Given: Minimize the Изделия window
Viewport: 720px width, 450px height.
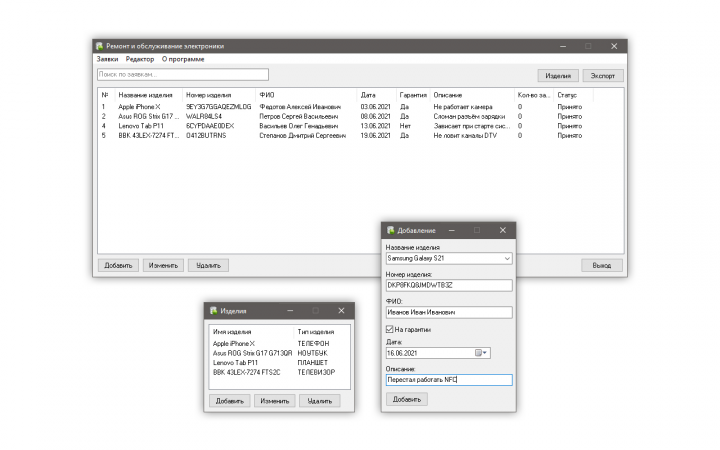Looking at the screenshot, I should (290, 311).
